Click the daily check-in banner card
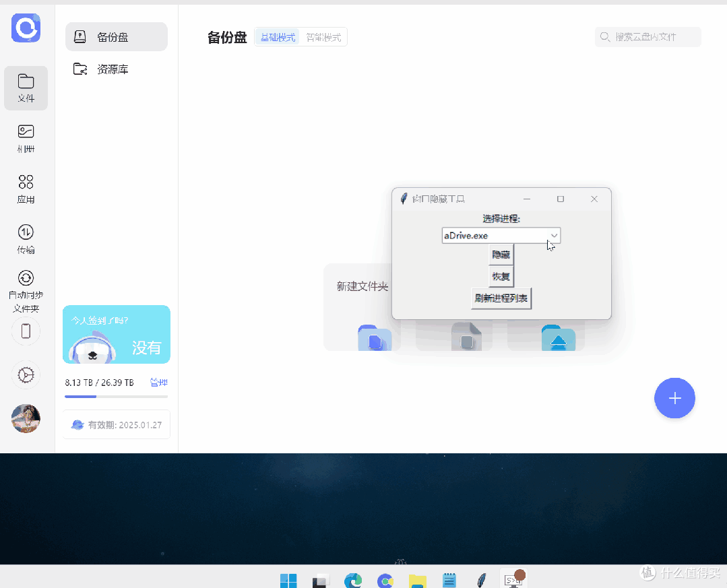This screenshot has width=727, height=588. pos(117,334)
